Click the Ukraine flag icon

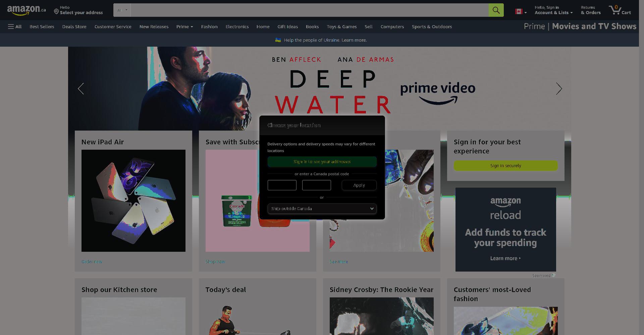pyautogui.click(x=278, y=40)
